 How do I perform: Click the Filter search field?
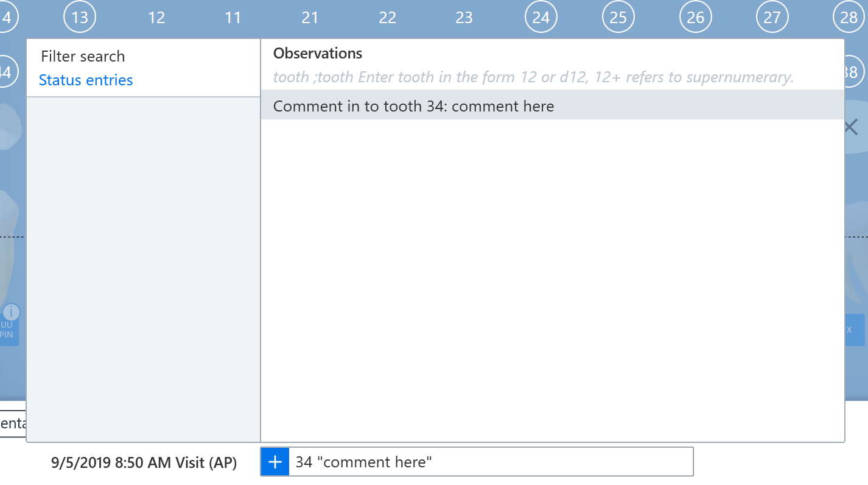click(x=83, y=57)
